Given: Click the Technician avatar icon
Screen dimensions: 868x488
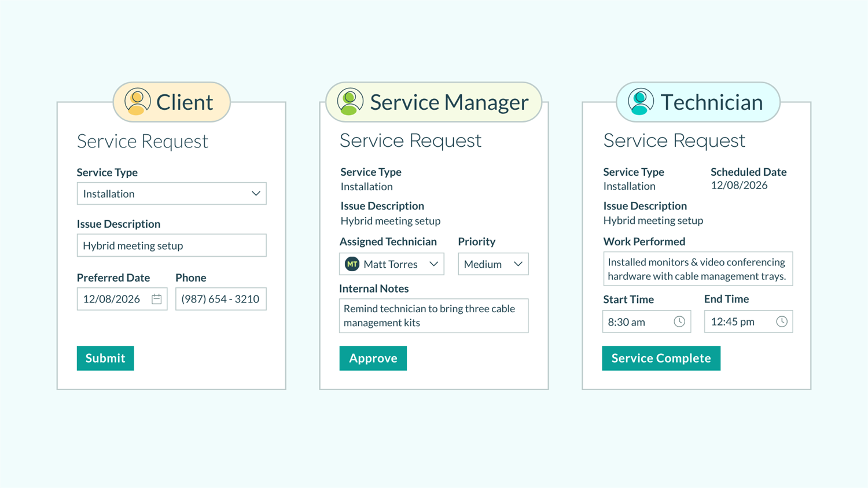Looking at the screenshot, I should 639,102.
